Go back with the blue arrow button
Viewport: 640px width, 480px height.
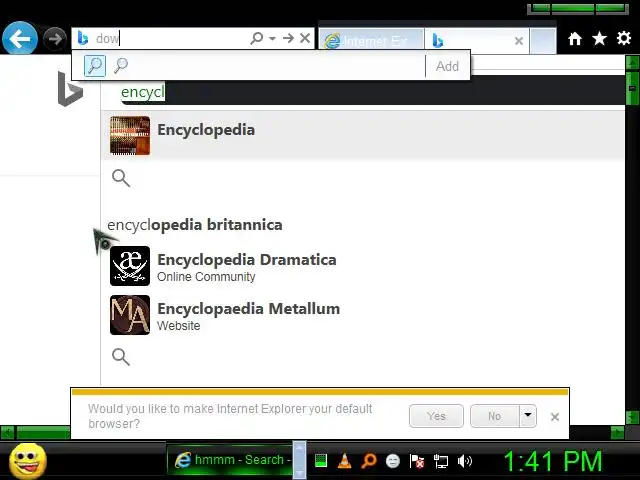[20, 38]
